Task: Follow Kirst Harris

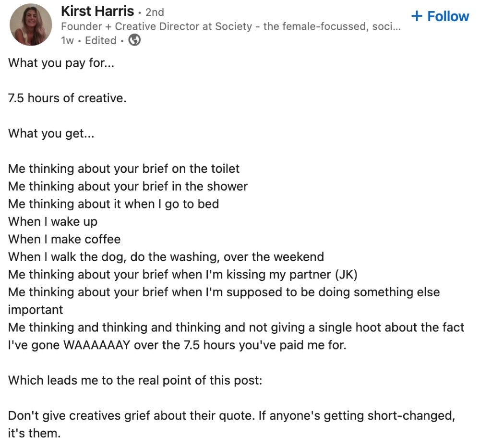Action: click(x=440, y=16)
